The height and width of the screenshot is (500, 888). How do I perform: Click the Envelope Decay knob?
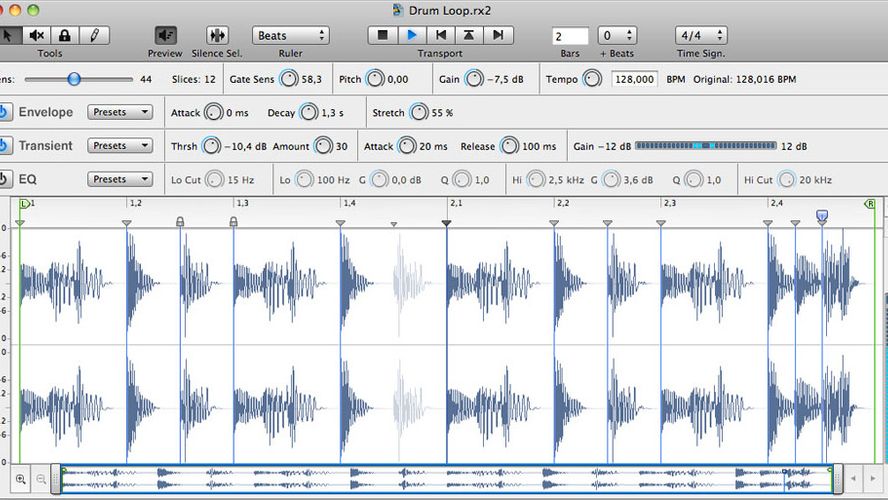pyautogui.click(x=309, y=113)
